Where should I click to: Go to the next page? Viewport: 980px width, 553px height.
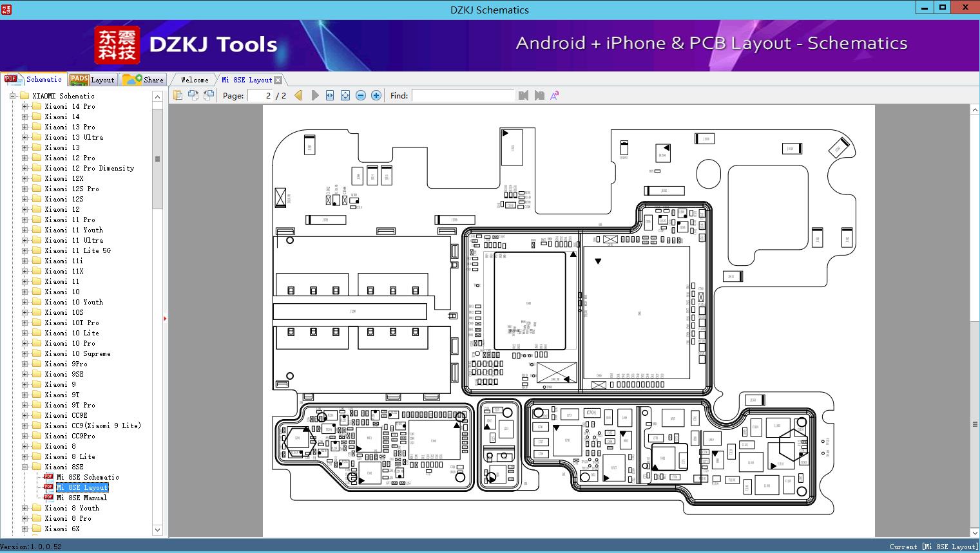tap(314, 95)
